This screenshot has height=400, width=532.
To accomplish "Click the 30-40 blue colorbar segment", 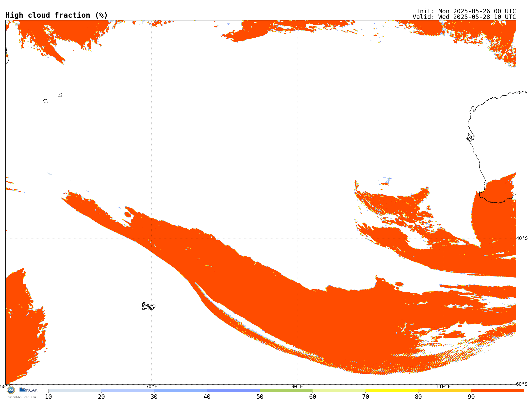I will coord(181,390).
